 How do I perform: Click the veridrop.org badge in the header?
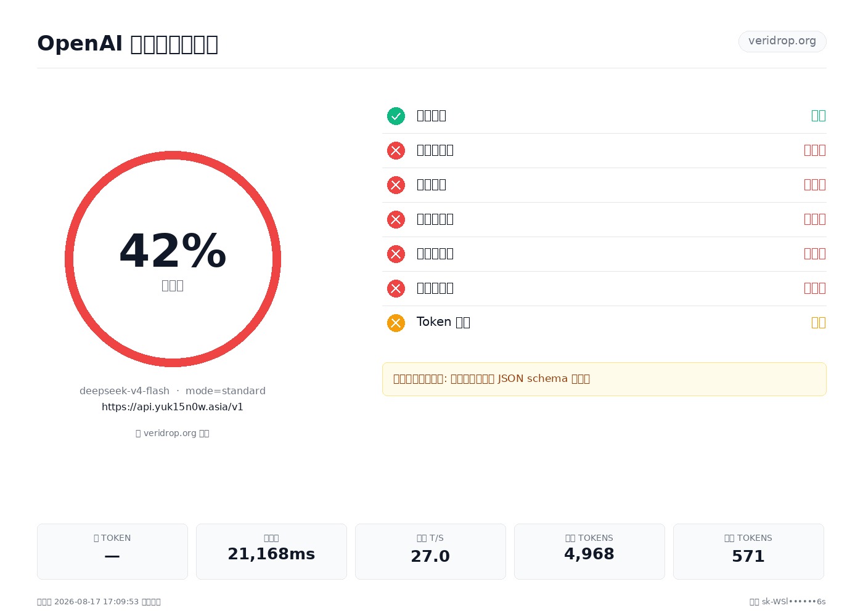(x=782, y=41)
